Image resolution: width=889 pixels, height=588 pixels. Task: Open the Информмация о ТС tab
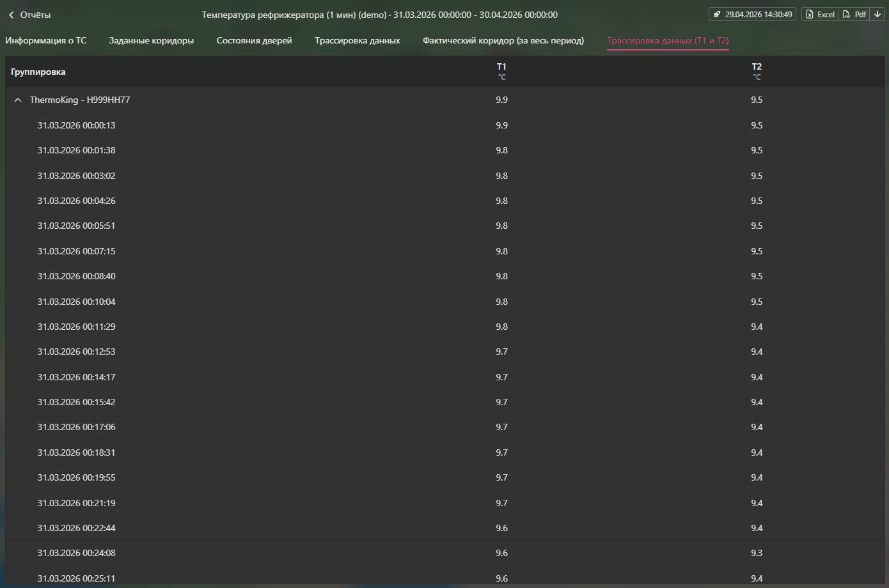[x=46, y=40]
